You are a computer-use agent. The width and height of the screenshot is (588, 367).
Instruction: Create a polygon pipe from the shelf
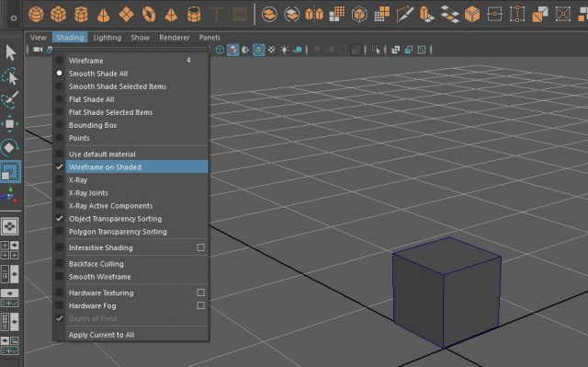coord(194,15)
